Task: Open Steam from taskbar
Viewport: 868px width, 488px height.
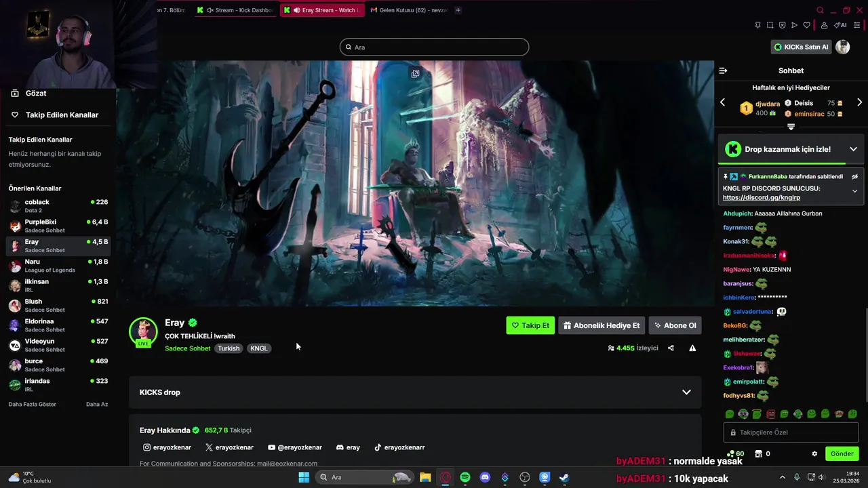Action: tap(564, 477)
